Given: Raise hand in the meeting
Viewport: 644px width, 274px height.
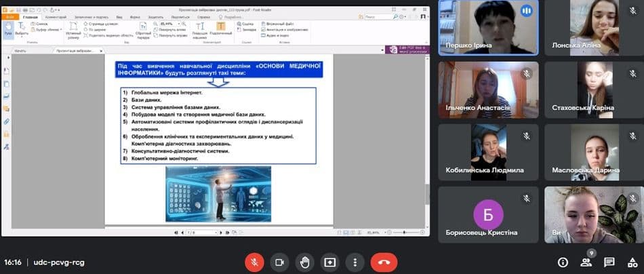Looking at the screenshot, I should (x=305, y=262).
